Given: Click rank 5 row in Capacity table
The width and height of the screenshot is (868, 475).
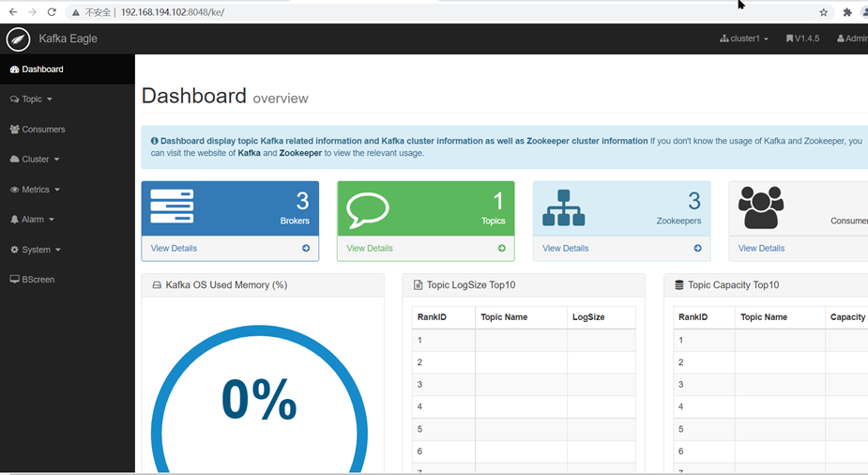Looking at the screenshot, I should click(770, 429).
